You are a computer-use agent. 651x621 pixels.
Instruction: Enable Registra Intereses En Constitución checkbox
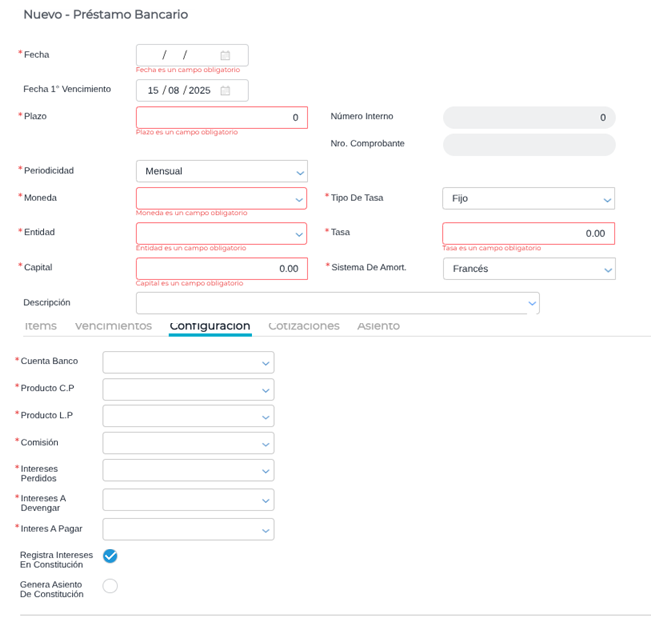coord(110,556)
